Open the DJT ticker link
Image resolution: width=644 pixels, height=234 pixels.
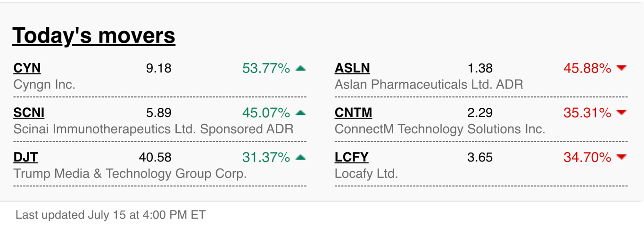tap(25, 157)
